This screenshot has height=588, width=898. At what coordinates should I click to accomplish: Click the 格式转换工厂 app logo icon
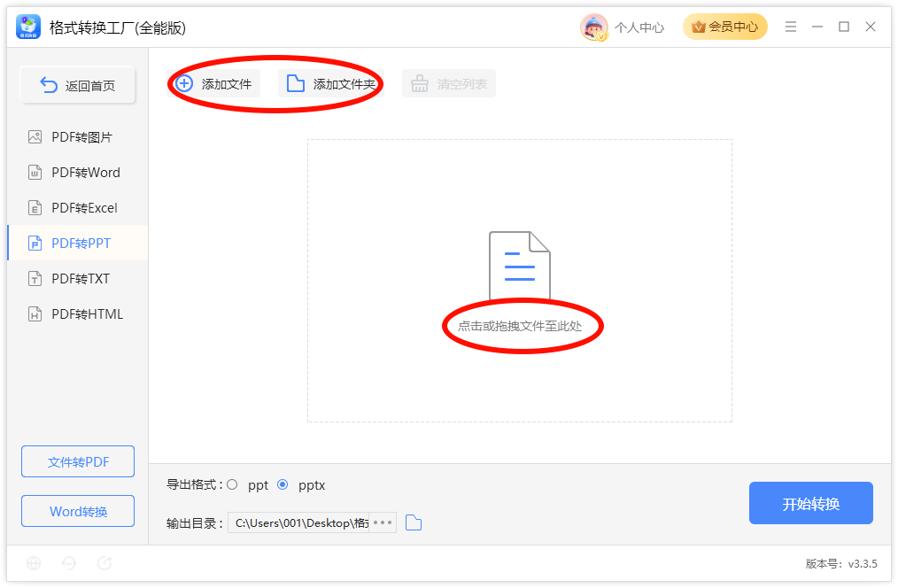click(28, 27)
